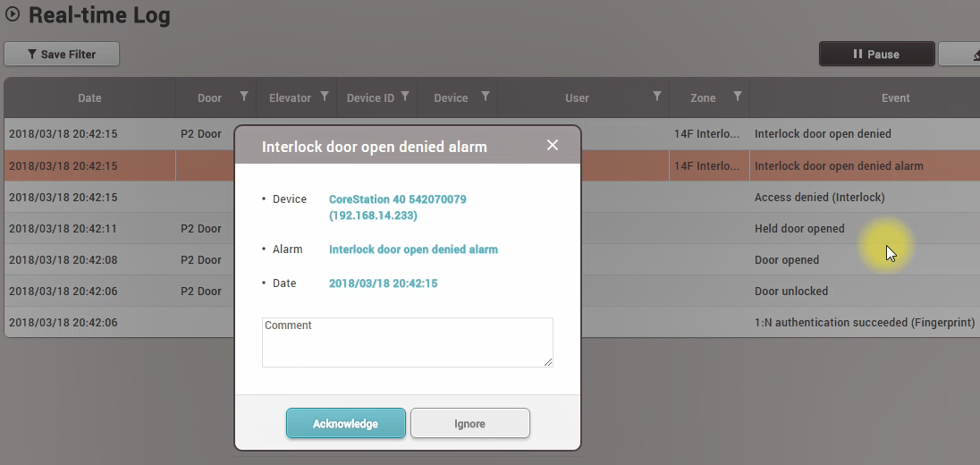
Task: Click the User column filter icon
Action: click(657, 97)
